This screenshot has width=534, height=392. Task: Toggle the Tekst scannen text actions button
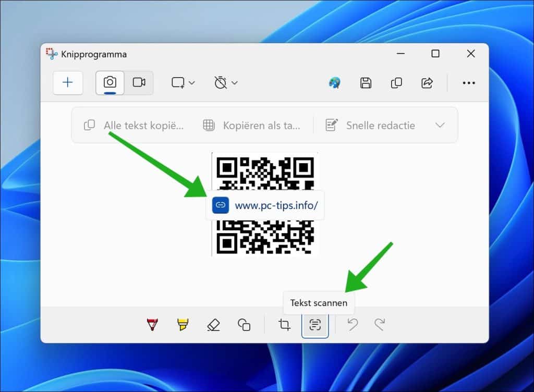click(x=315, y=325)
